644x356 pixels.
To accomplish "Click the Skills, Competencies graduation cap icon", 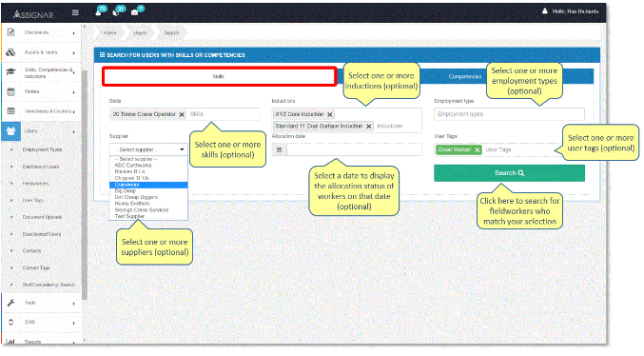I will pyautogui.click(x=11, y=72).
